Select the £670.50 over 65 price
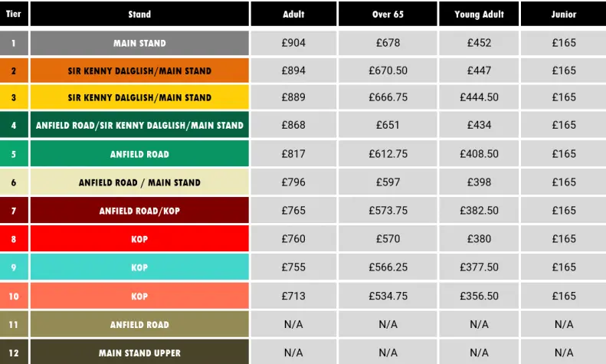Viewport: 606px width, 364px height. (388, 71)
